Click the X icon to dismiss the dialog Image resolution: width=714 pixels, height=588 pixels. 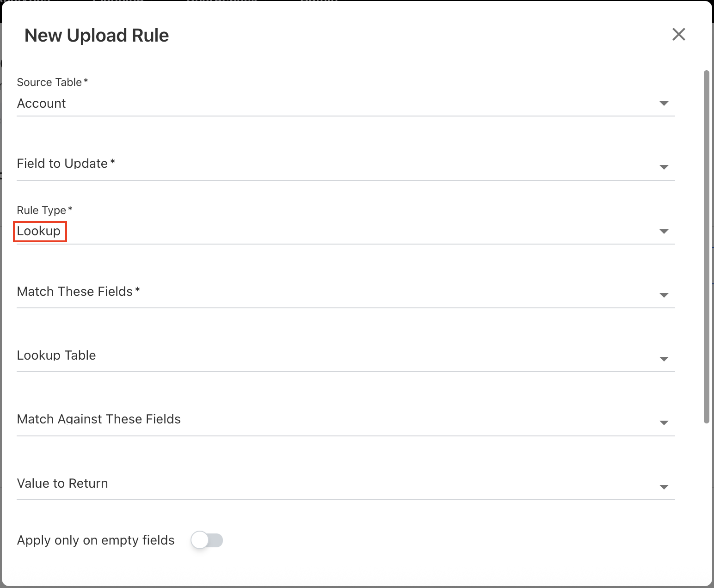click(x=678, y=34)
